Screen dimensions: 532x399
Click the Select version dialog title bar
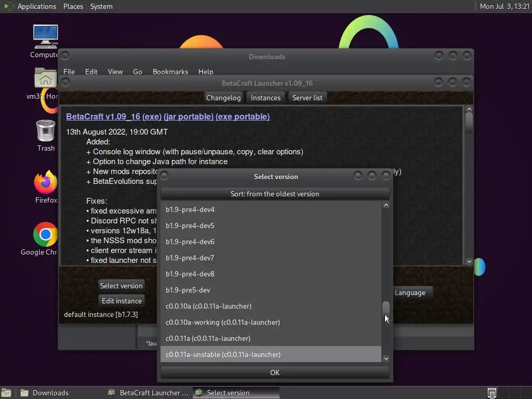click(x=275, y=177)
